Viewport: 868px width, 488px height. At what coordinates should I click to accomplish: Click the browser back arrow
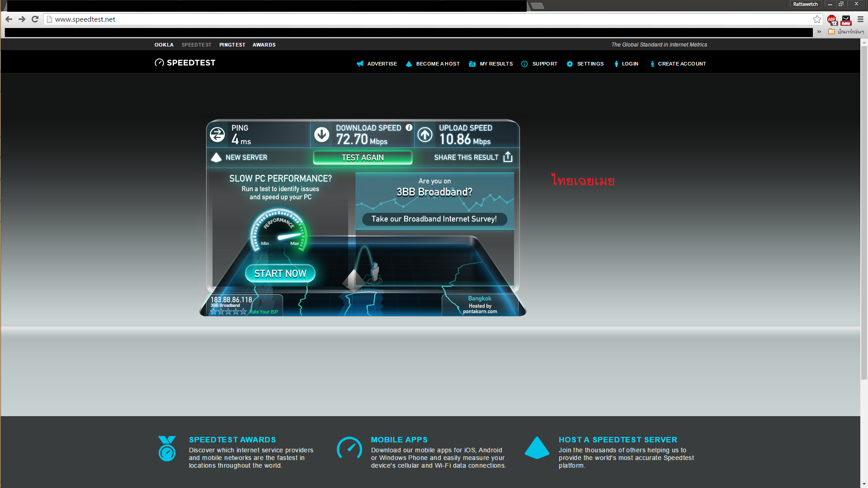[9, 19]
